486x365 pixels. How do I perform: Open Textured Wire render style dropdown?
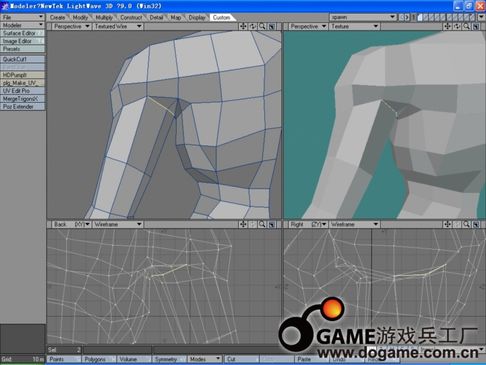point(118,26)
